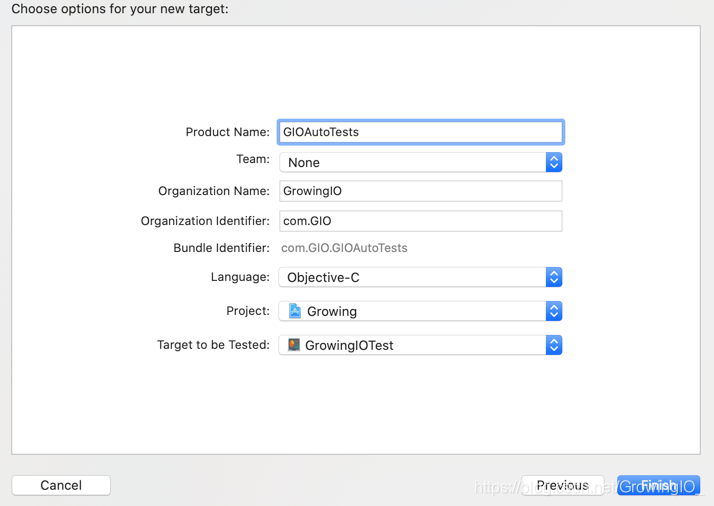The width and height of the screenshot is (714, 506).
Task: Click the Language dropdown blue arrows
Action: click(x=554, y=277)
